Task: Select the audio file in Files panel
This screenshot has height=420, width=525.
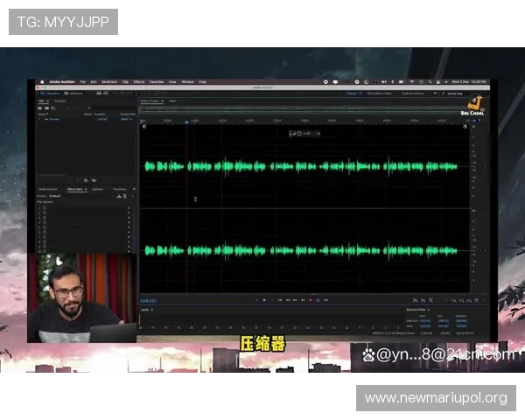Action: [x=56, y=119]
